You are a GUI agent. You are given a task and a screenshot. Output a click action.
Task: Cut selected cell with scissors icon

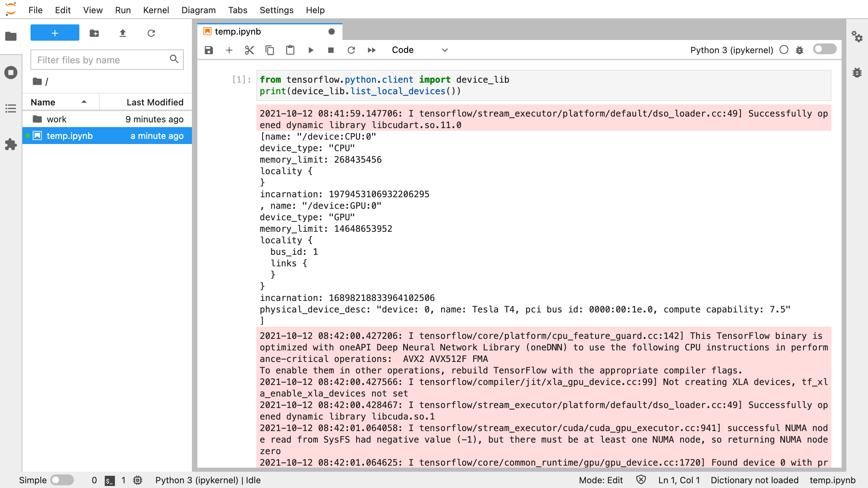pos(250,50)
